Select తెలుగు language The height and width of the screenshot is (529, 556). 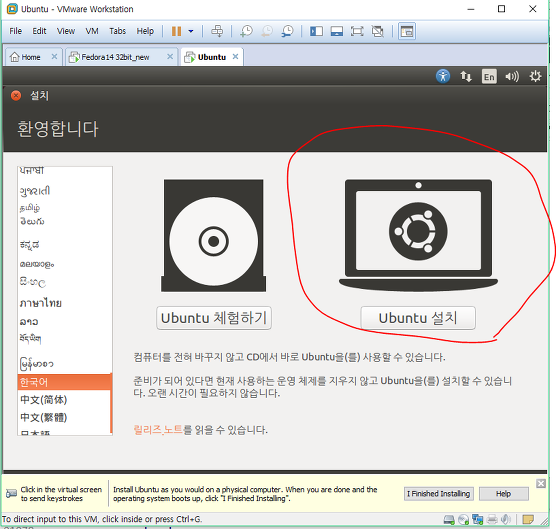tap(32, 222)
